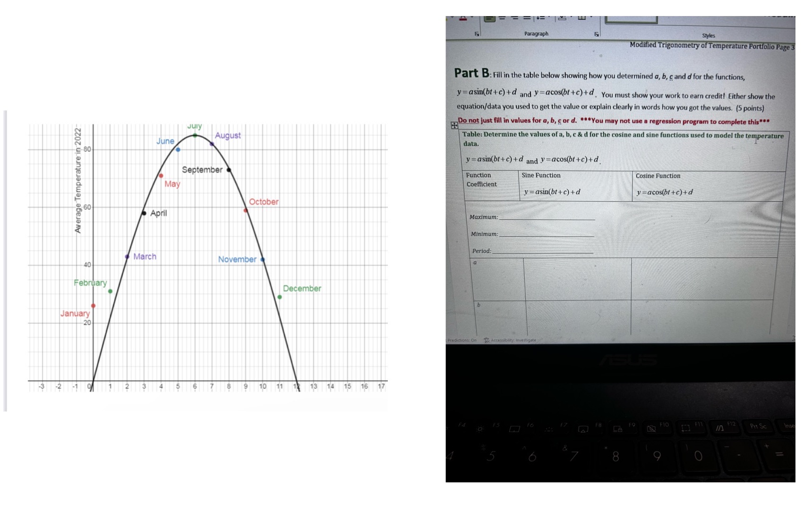Click the Line Spacing icon in Paragraph group
The width and height of the screenshot is (812, 513).
(x=541, y=18)
